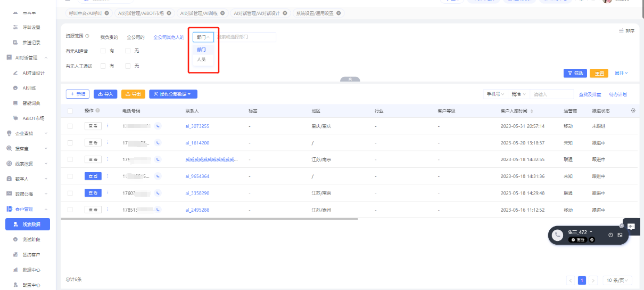
Task: Click the 搜索或选择部门 input field
Action: (x=245, y=37)
